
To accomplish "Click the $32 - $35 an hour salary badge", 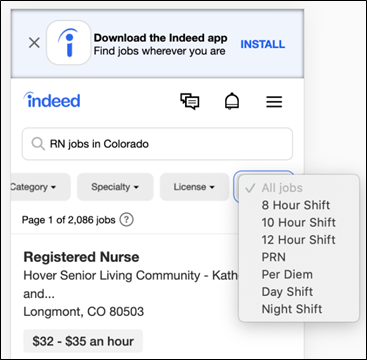I will click(83, 341).
